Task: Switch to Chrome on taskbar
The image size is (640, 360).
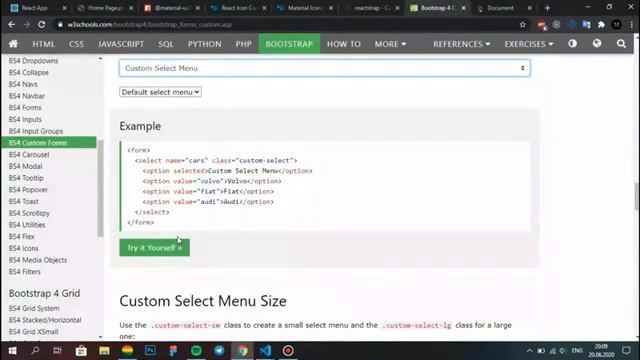Action: pyautogui.click(x=242, y=351)
